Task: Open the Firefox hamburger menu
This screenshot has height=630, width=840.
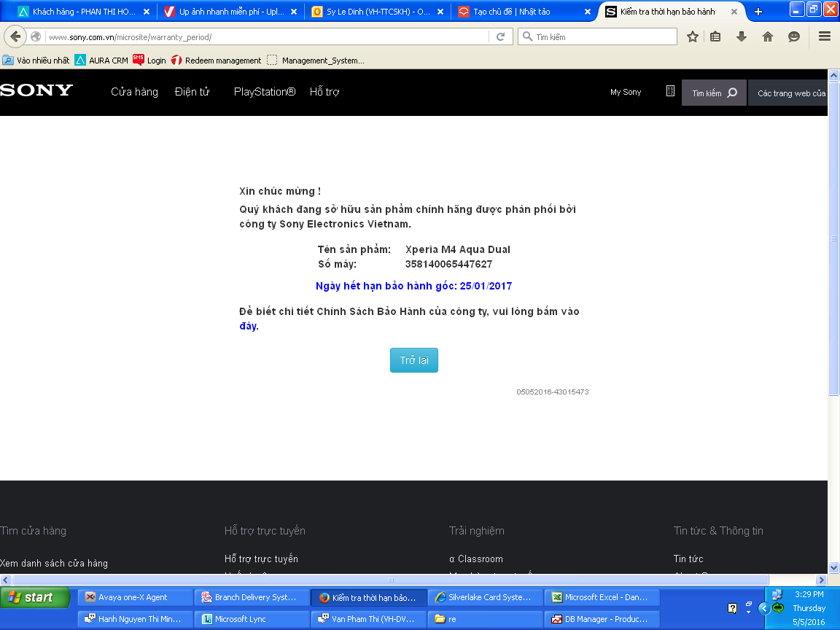Action: point(825,36)
